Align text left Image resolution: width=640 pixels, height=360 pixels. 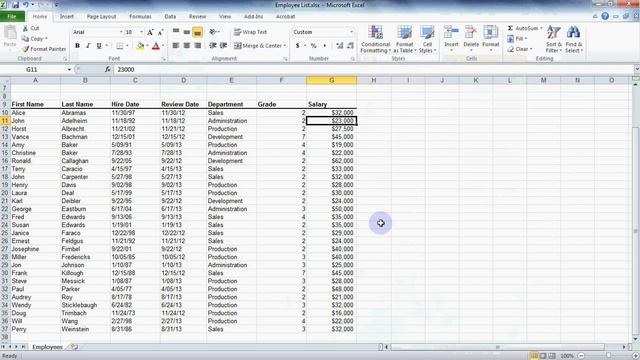pyautogui.click(x=176, y=46)
